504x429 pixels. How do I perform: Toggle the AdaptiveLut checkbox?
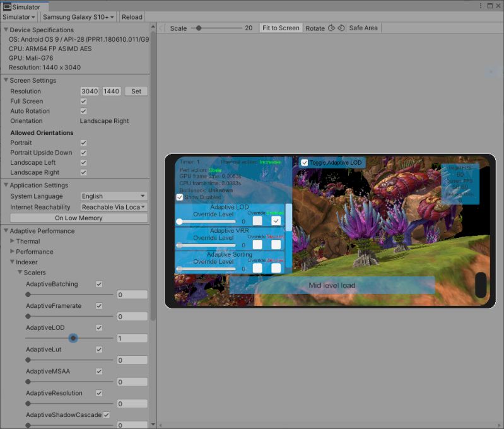99,350
